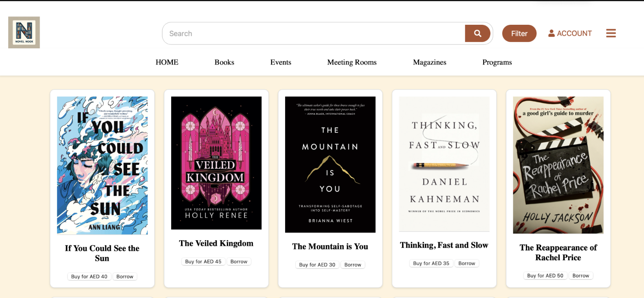Click Buy for AED 40 button
Image resolution: width=644 pixels, height=298 pixels.
pos(89,276)
